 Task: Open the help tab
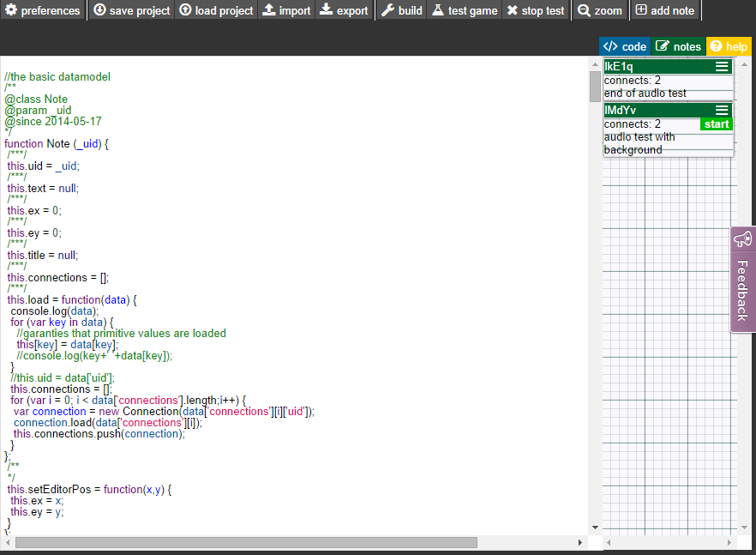point(730,46)
